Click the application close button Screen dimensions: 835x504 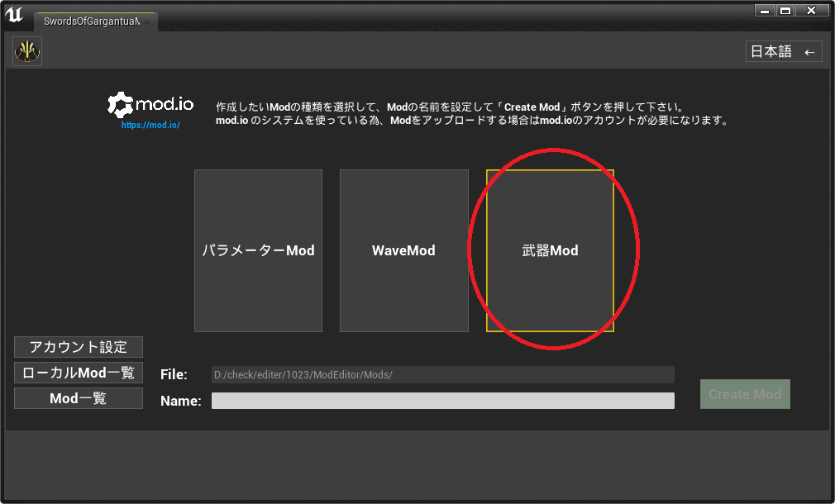pyautogui.click(x=813, y=9)
